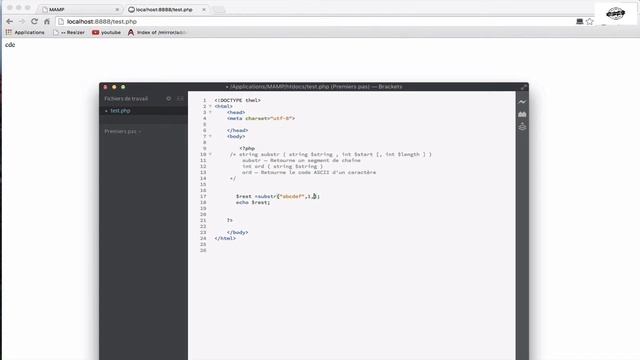Click the laptop icon in the address bar
Screen dimensions: 640x360
tap(579, 21)
